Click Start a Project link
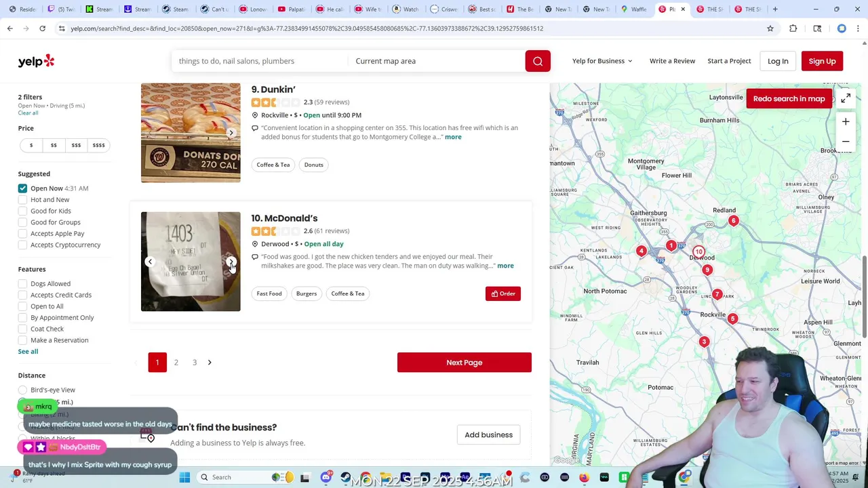This screenshot has width=868, height=488. point(729,61)
